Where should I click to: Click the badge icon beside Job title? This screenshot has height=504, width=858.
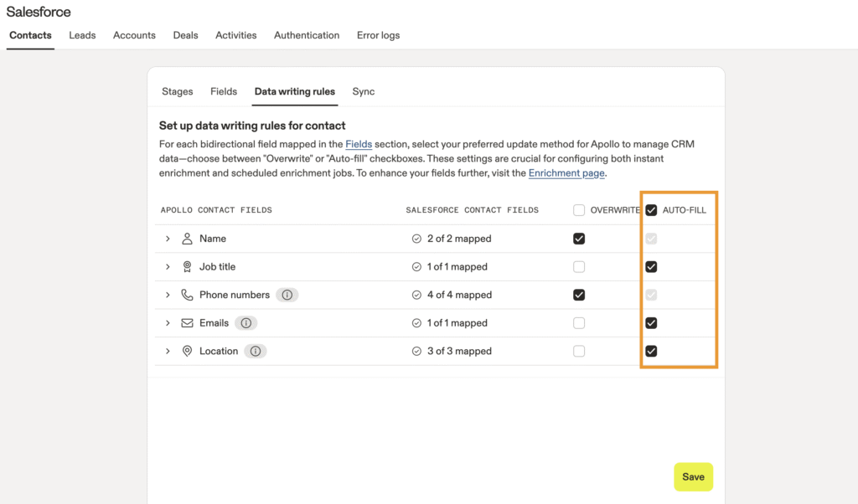tap(187, 267)
